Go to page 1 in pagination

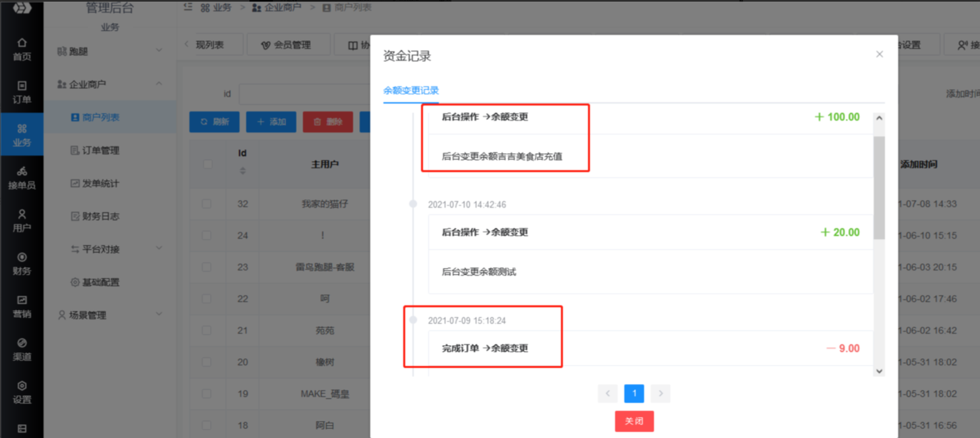pyautogui.click(x=634, y=394)
